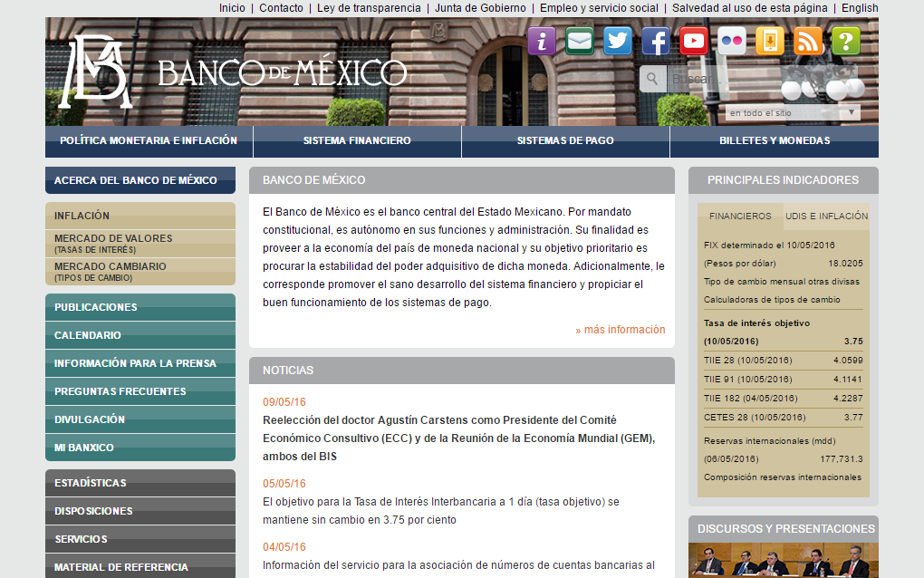This screenshot has height=578, width=924.
Task: Open the Billetes y Monedas menu
Action: tap(775, 140)
